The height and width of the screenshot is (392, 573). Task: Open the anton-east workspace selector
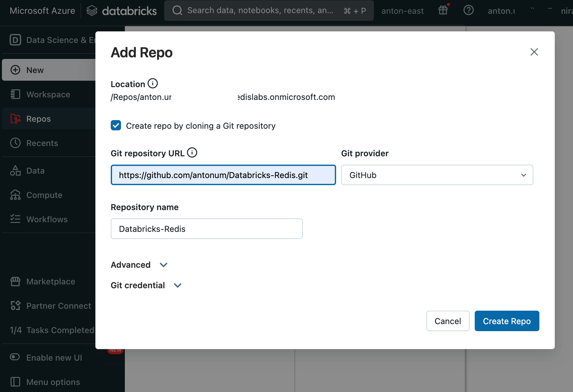pos(402,11)
